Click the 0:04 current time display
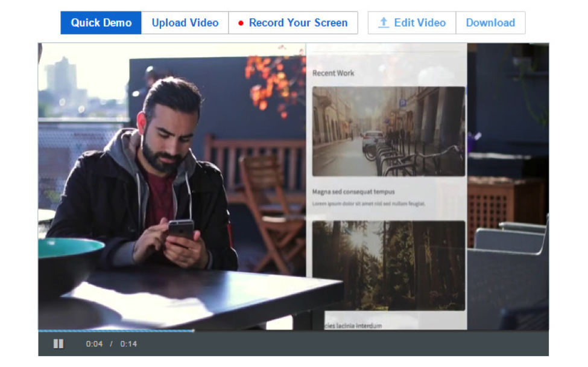The height and width of the screenshot is (367, 588). point(94,344)
